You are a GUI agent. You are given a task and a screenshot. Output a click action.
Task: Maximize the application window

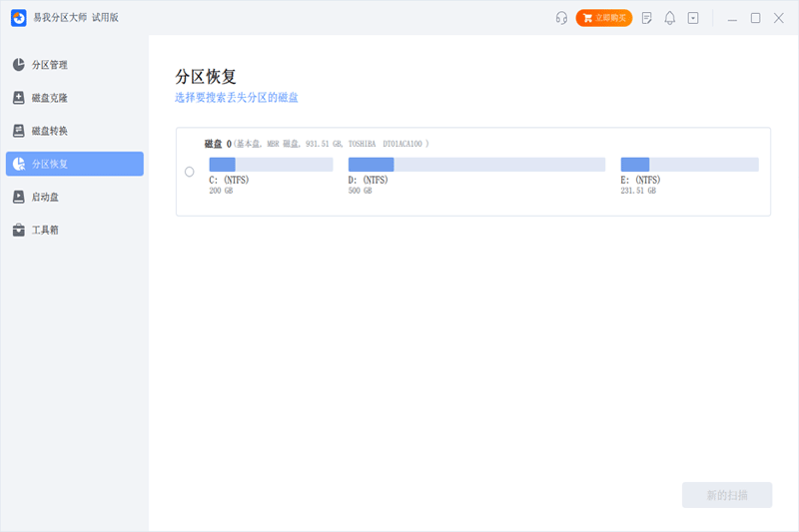[755, 18]
